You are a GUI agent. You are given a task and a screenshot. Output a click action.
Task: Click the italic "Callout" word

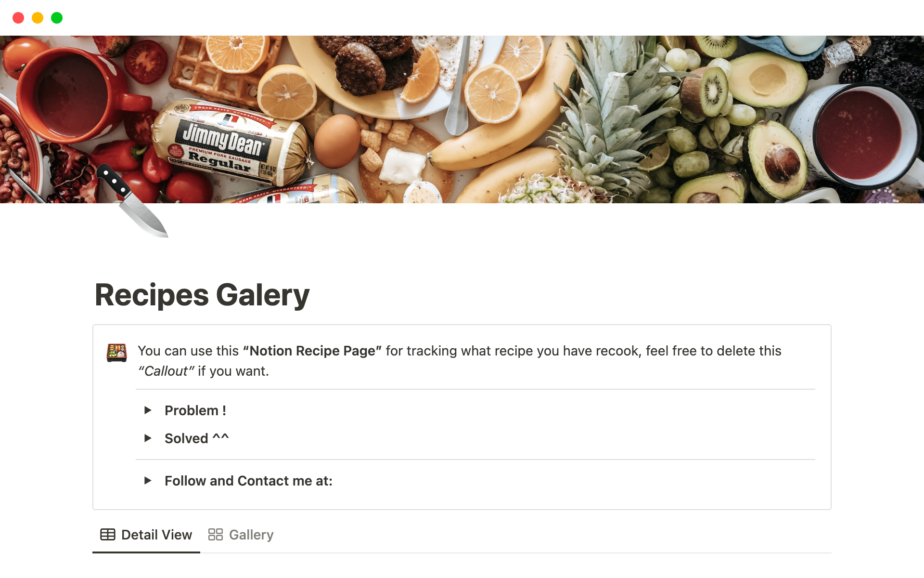pos(166,371)
